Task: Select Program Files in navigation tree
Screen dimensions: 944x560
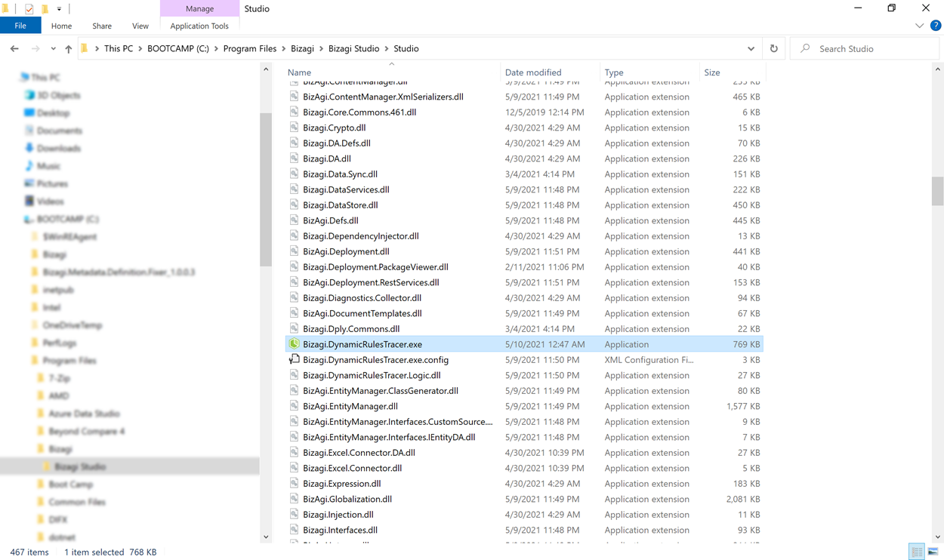Action: (x=69, y=361)
